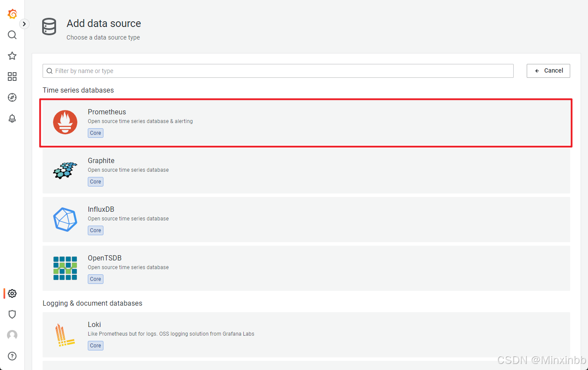Viewport: 588px width, 370px height.
Task: Click the Core badge under Prometheus
Action: pyautogui.click(x=96, y=133)
